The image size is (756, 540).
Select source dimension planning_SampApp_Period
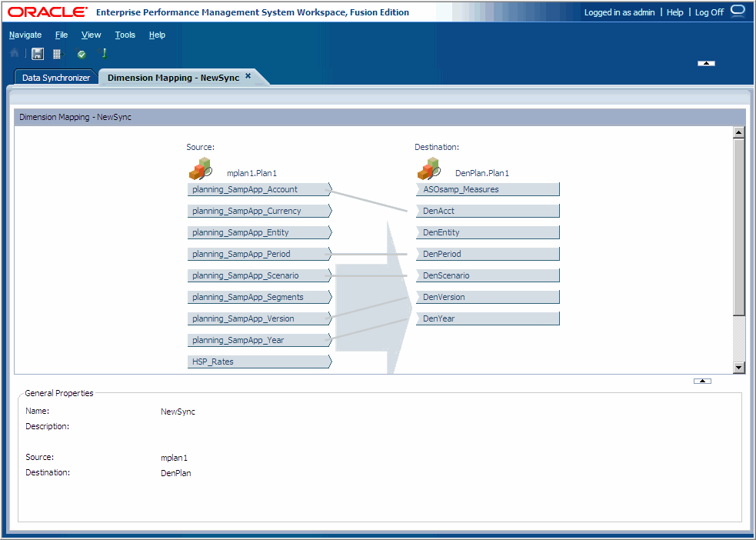click(259, 254)
